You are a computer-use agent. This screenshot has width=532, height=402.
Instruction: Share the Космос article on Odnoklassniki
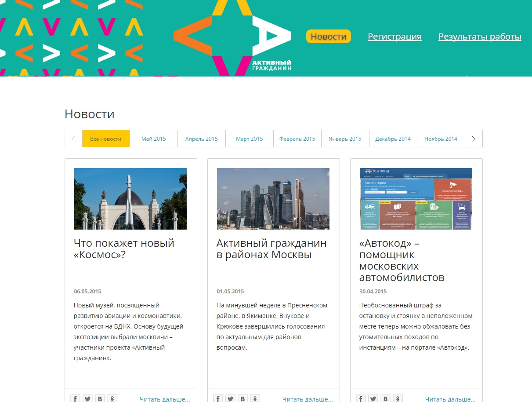(112, 398)
